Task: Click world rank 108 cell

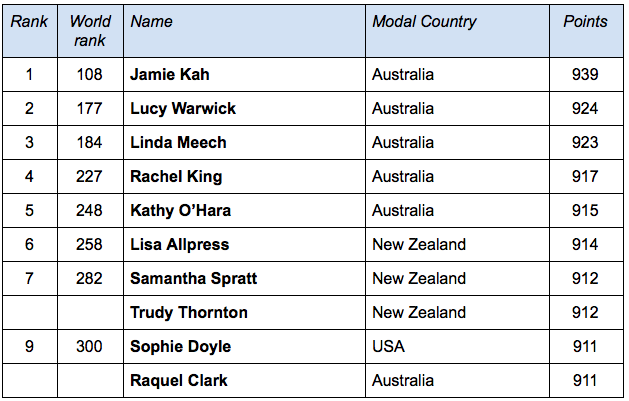Action: (x=90, y=75)
